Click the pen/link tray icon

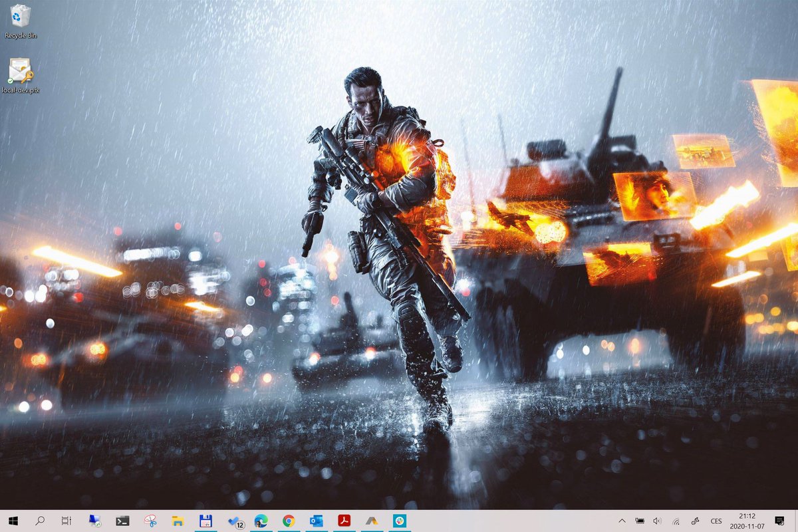696,521
